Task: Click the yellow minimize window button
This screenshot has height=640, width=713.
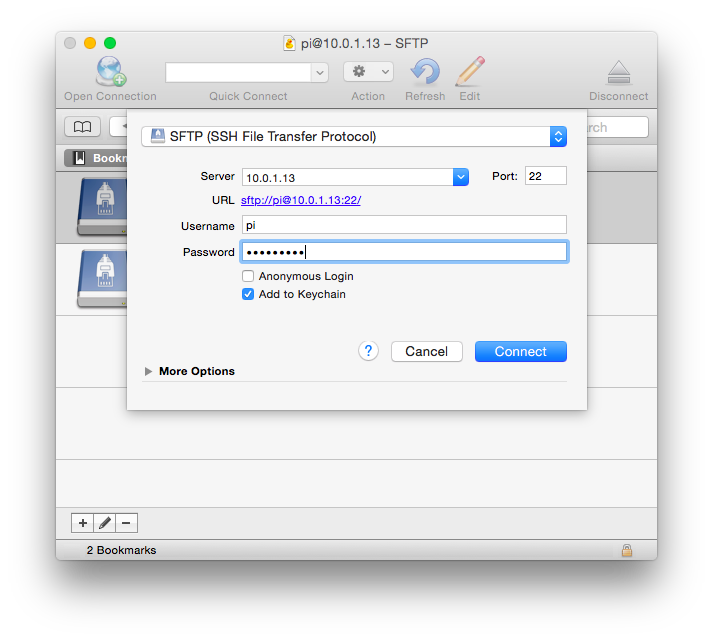Action: point(90,43)
